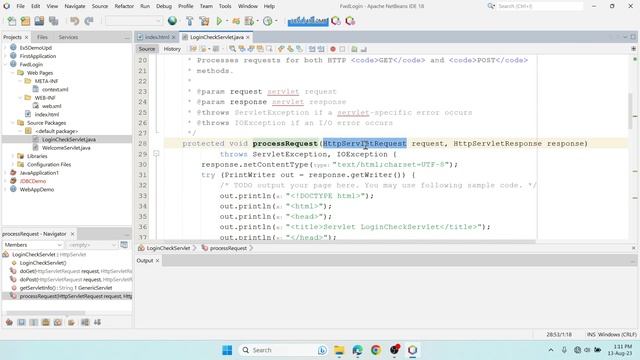
Task: Click editor Find Selection magnifier icon
Action: [232, 49]
